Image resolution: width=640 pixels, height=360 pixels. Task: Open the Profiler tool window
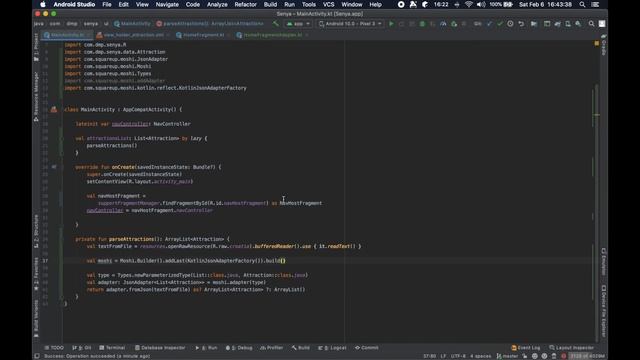point(271,348)
